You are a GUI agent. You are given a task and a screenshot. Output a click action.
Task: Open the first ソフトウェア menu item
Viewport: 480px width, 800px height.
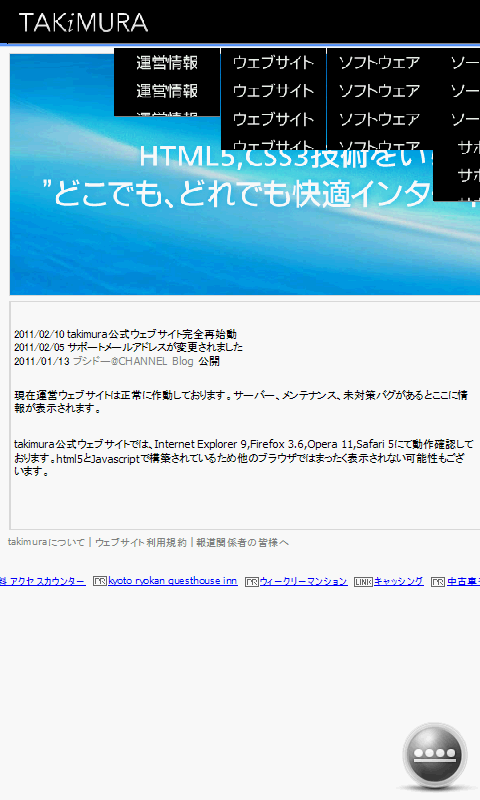tap(380, 63)
